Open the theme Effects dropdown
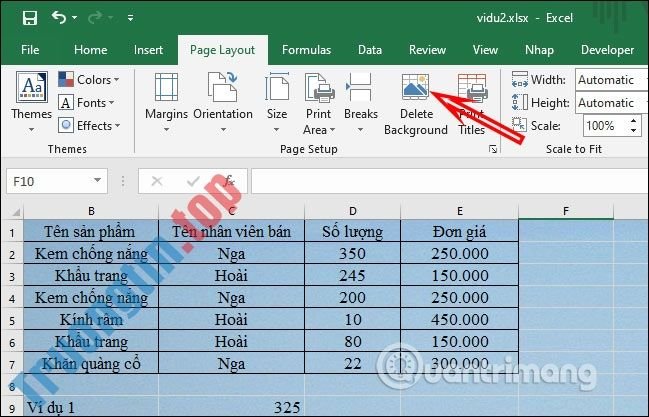The image size is (649, 417). pyautogui.click(x=89, y=125)
